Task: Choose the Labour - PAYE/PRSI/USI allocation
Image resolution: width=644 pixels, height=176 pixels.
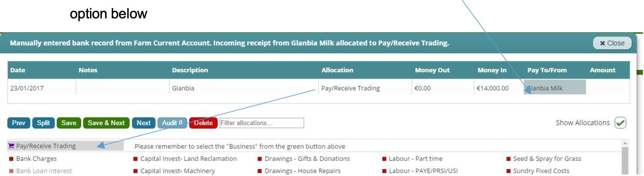Action: 423,171
